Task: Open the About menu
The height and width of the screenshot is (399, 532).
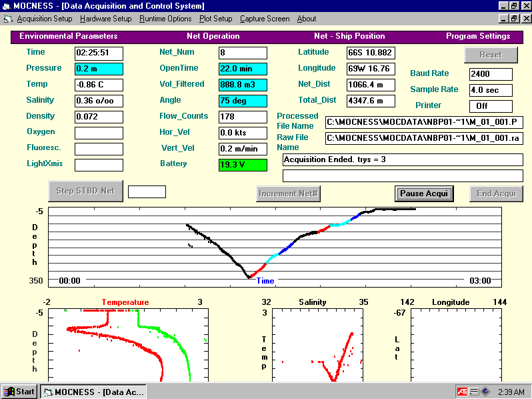Action: 307,19
